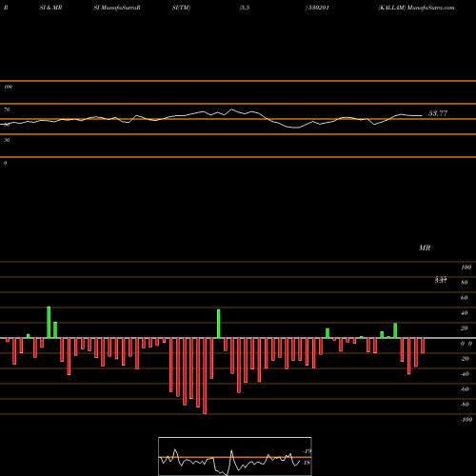Click the 40 label on MR axis
476x476 pixels.
point(465,313)
